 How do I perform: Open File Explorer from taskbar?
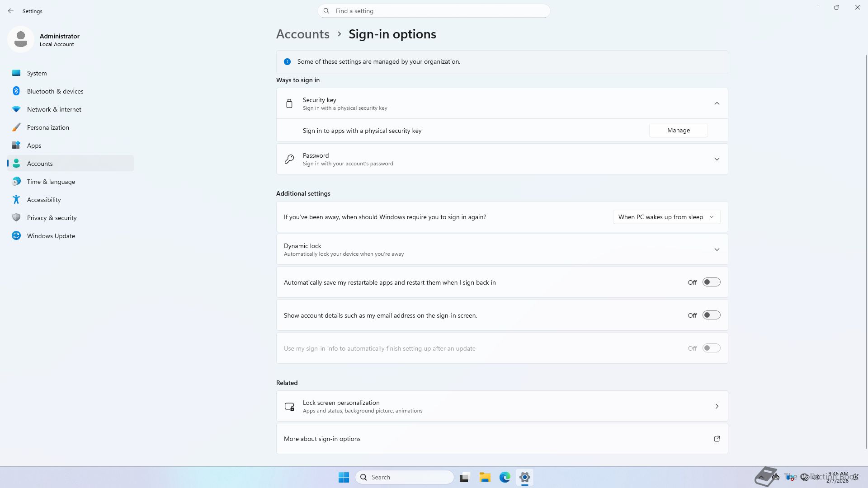(x=485, y=477)
